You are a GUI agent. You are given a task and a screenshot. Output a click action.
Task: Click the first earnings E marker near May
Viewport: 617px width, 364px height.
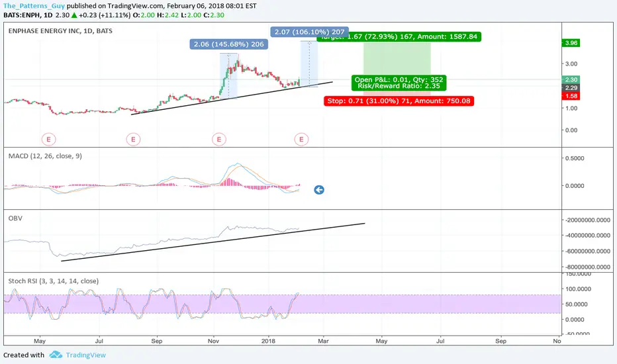click(49, 139)
